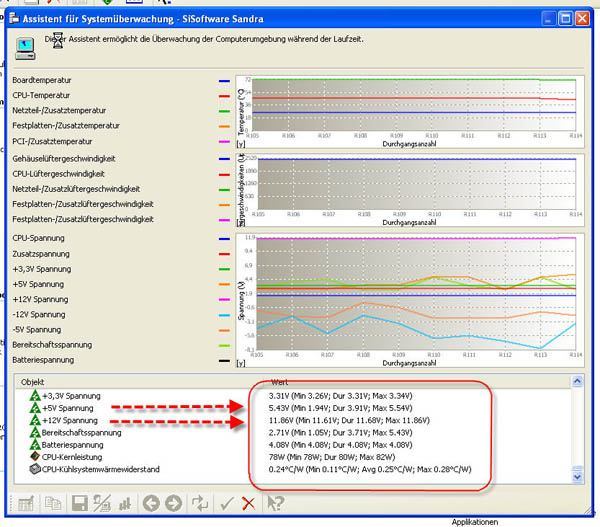Click the user/computer slash icon in toolbar
Image resolution: width=600 pixels, height=527 pixels.
(102, 503)
